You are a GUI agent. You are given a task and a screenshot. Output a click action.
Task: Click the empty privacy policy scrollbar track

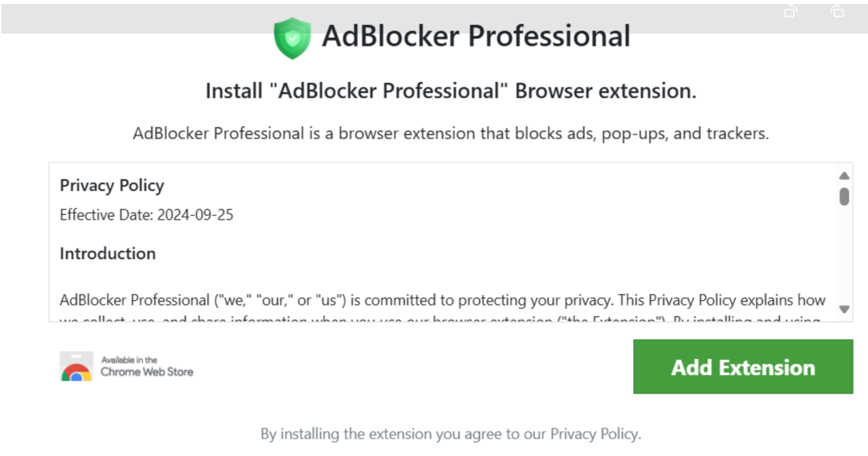click(x=844, y=259)
